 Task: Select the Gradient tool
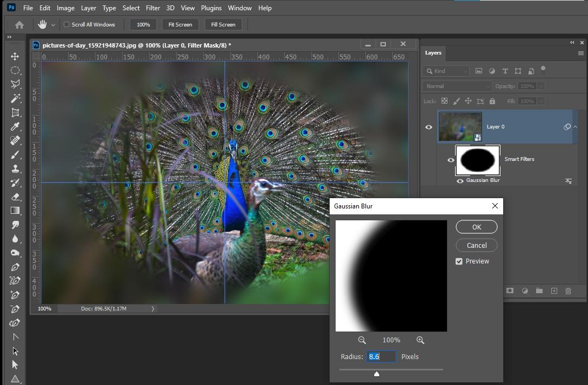coord(15,211)
